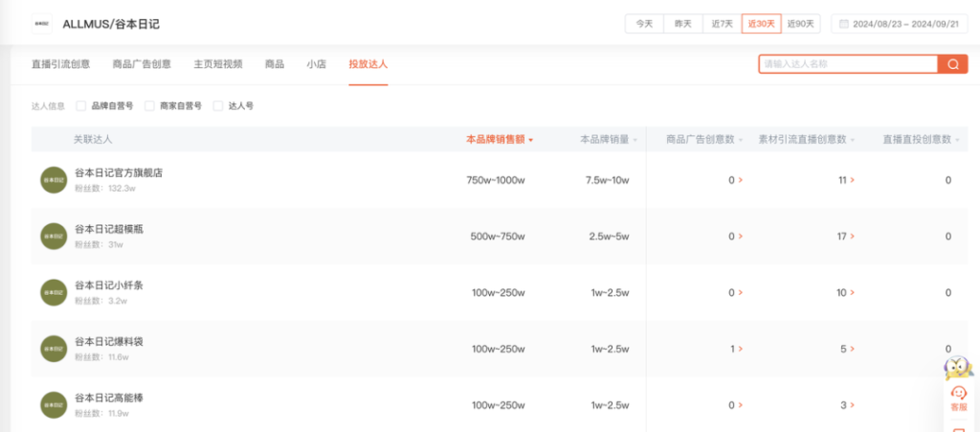Expand 爆料袋 row's 5 livestream creatives arrow
The height and width of the screenshot is (432, 980).
tap(853, 349)
